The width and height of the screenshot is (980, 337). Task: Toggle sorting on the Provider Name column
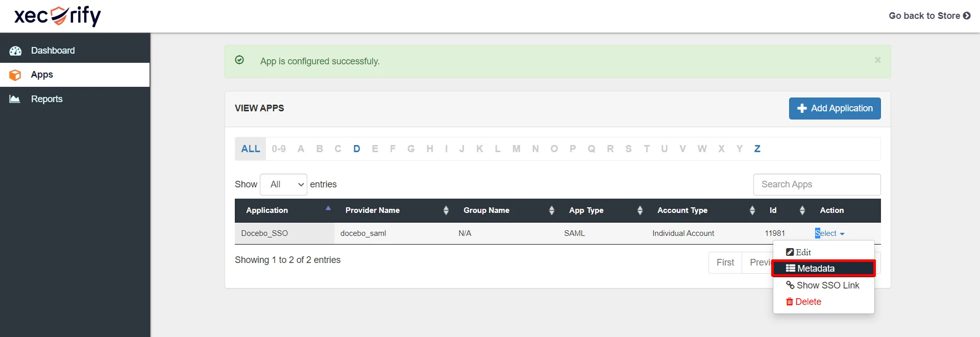point(447,210)
